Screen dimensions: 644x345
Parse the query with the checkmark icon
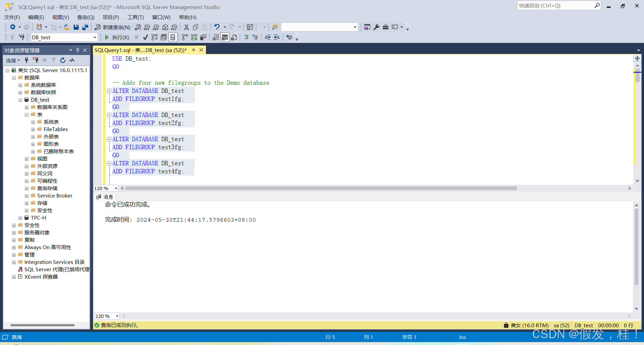click(x=146, y=37)
